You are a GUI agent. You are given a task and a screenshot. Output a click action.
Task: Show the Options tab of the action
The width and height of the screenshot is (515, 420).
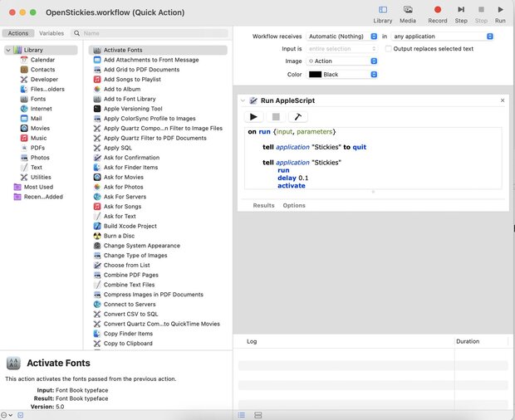[294, 205]
